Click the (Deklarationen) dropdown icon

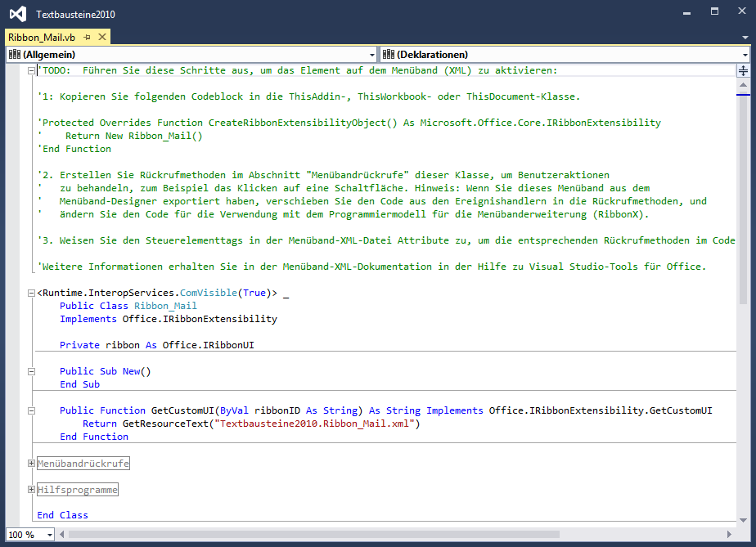point(389,55)
